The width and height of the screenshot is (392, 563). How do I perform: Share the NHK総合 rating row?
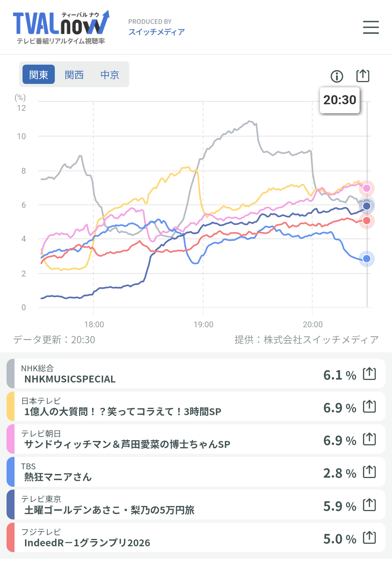(x=369, y=374)
